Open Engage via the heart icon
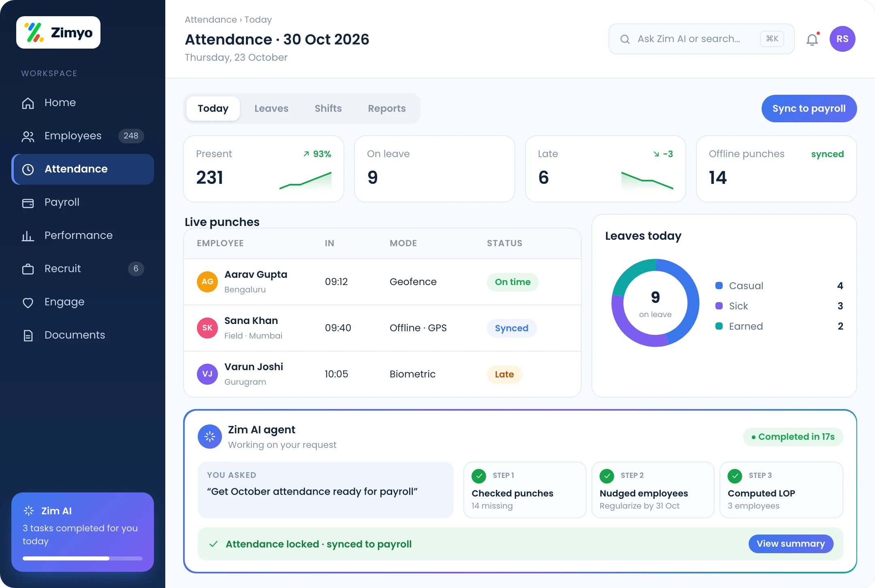The width and height of the screenshot is (875, 588). (28, 302)
